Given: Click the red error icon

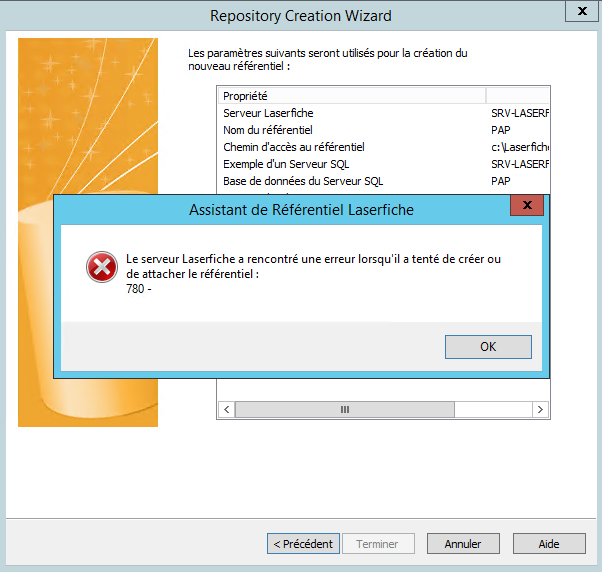Looking at the screenshot, I should click(102, 267).
